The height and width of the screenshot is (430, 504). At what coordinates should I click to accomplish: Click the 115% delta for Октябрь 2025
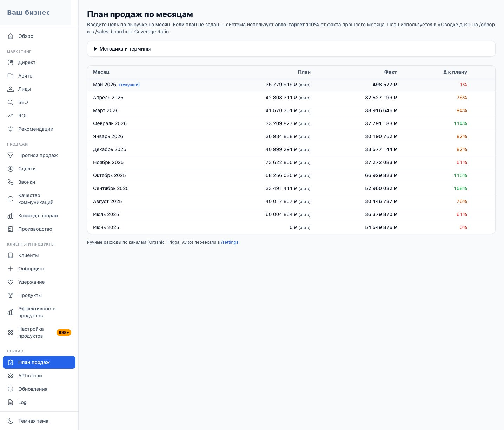[460, 175]
